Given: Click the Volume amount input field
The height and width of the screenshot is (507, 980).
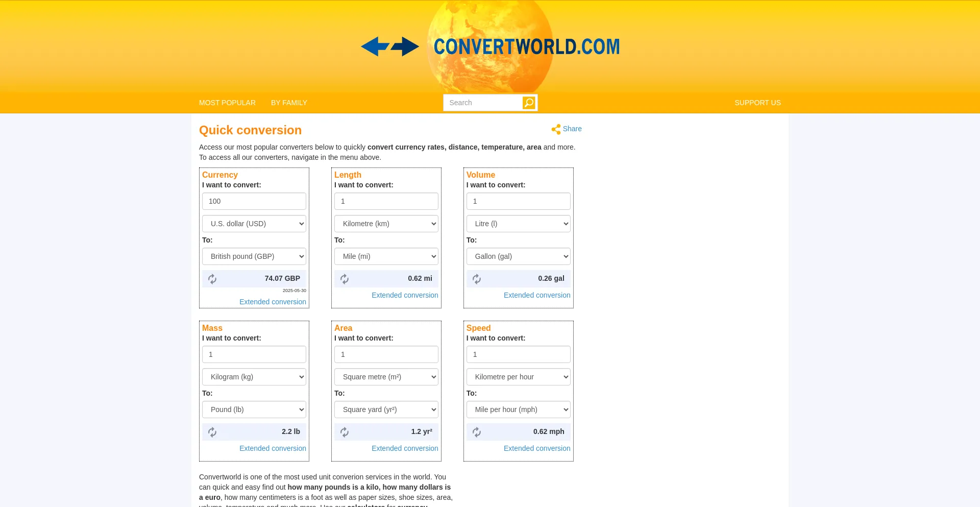Looking at the screenshot, I should 519,201.
